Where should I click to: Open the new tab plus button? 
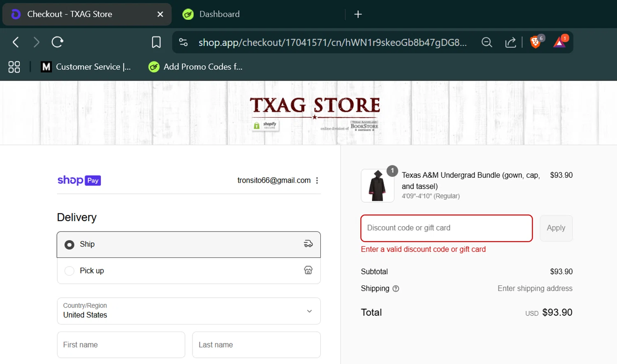(358, 14)
